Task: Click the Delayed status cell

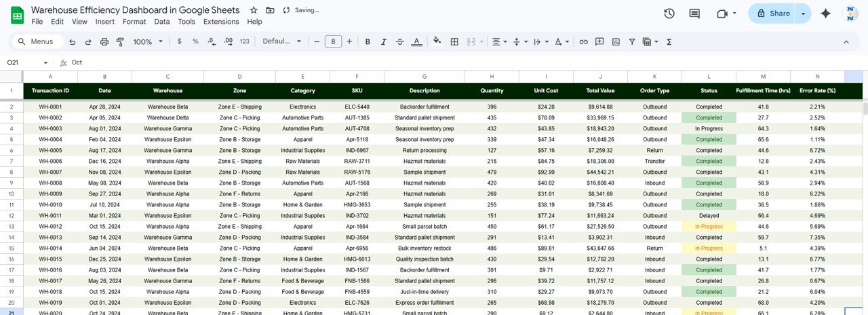Action: click(709, 216)
